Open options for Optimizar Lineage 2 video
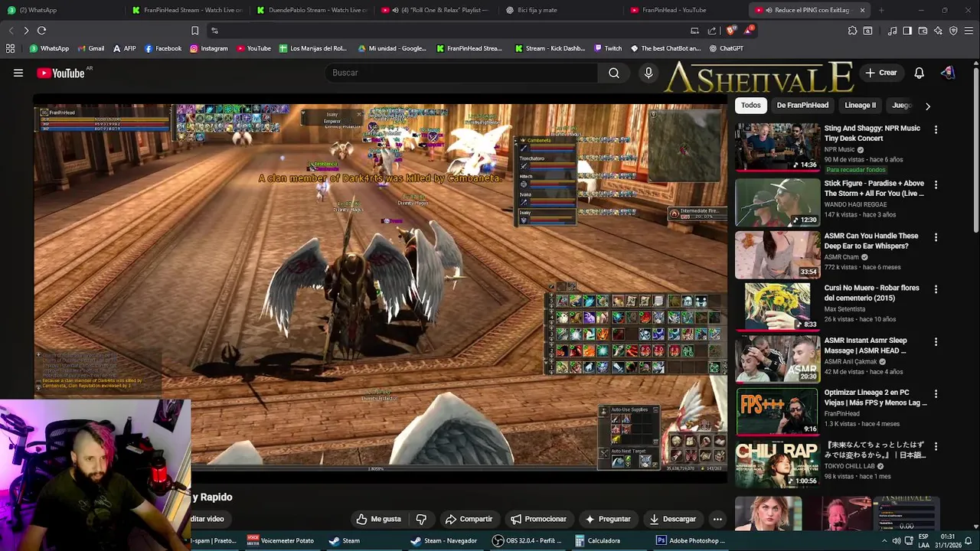This screenshot has width=980, height=551. [x=936, y=393]
